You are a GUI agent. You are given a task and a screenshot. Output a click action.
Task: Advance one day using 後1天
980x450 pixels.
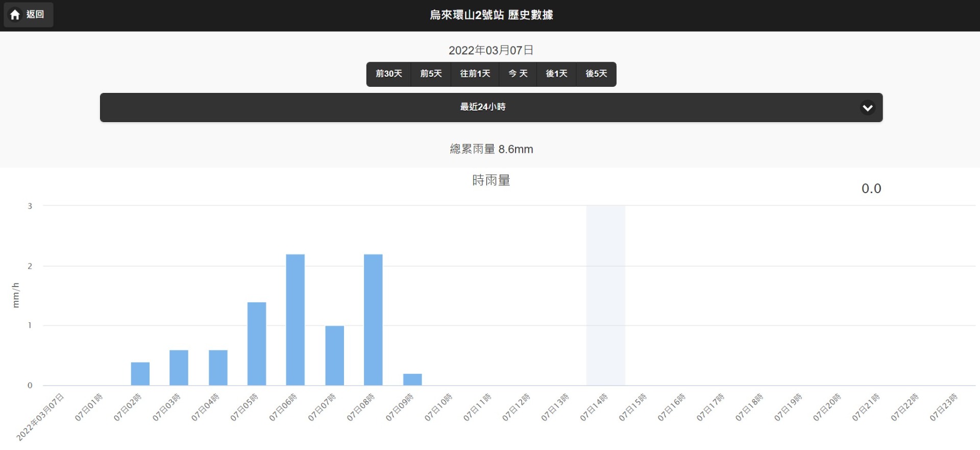point(556,74)
